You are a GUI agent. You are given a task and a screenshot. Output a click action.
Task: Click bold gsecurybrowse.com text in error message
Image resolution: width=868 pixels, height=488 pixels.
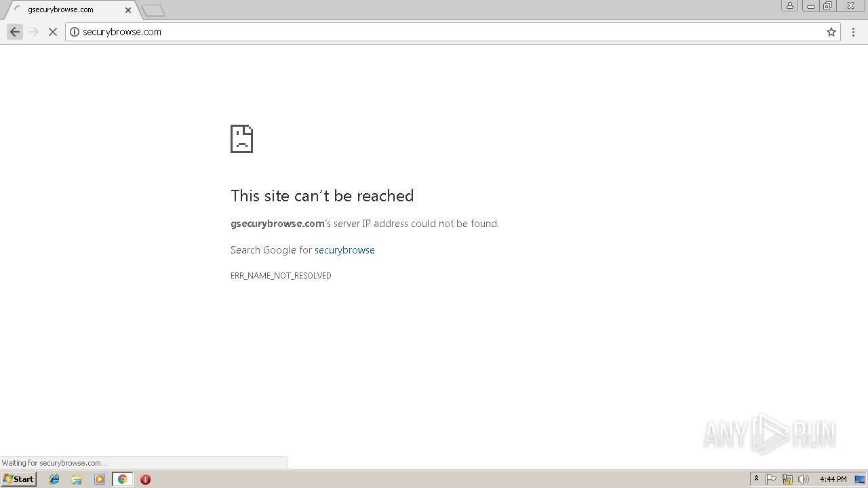[277, 224]
